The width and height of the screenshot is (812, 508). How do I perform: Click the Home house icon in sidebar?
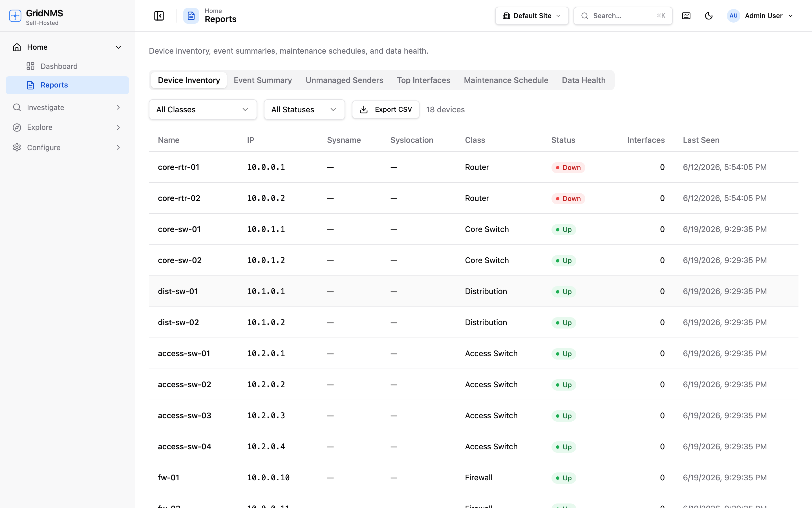pyautogui.click(x=17, y=47)
